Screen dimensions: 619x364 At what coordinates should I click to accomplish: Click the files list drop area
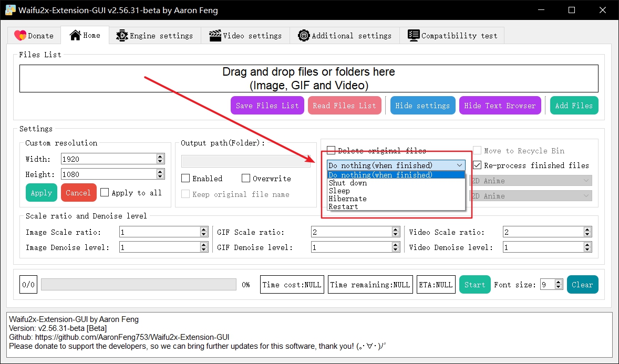(308, 79)
